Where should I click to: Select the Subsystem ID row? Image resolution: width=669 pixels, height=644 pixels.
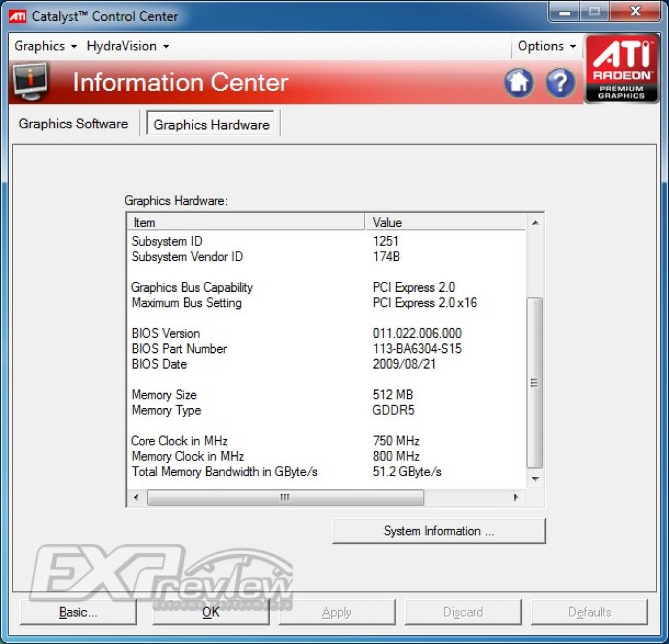tap(326, 241)
